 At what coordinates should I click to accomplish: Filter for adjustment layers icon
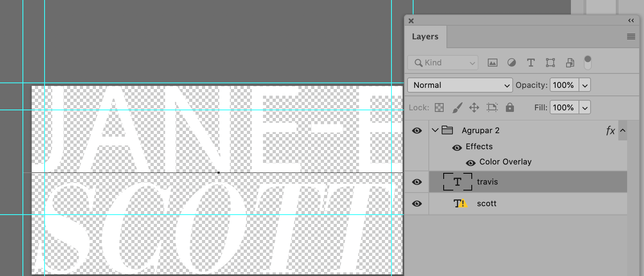512,63
